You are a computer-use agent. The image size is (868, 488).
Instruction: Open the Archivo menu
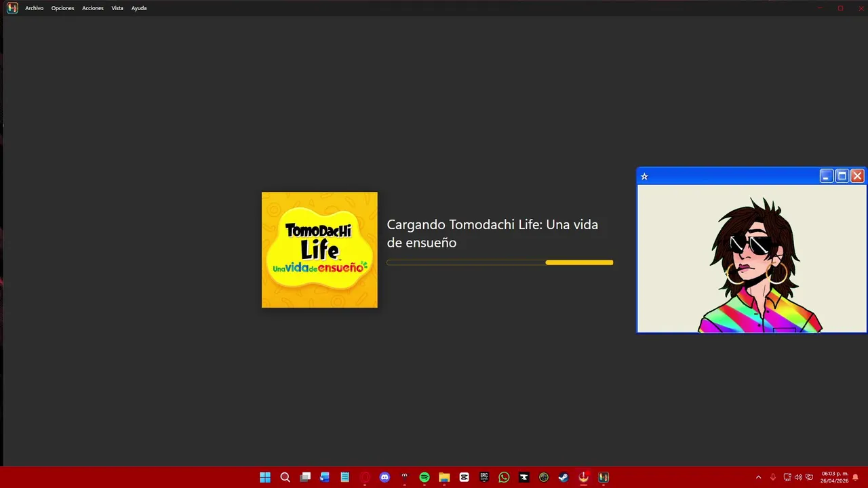pyautogui.click(x=34, y=8)
